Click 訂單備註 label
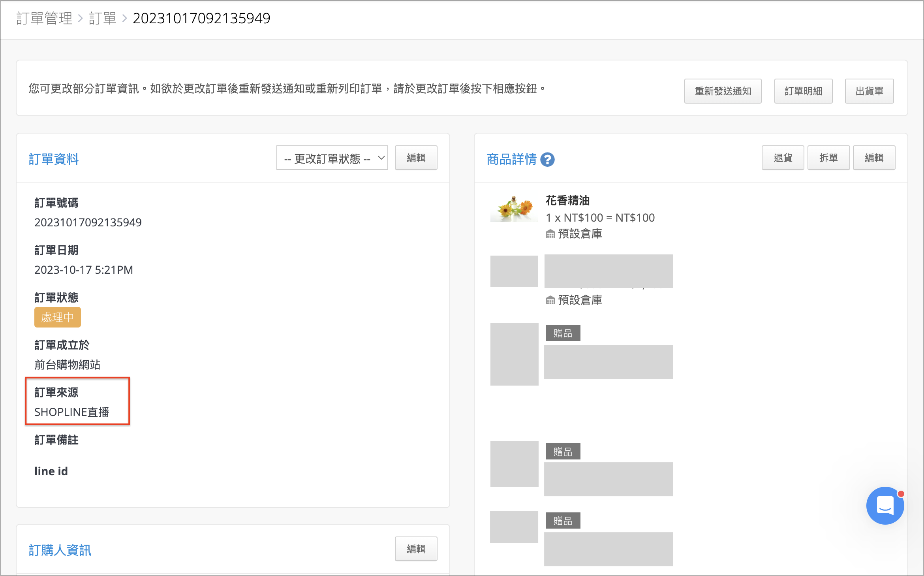 tap(56, 440)
